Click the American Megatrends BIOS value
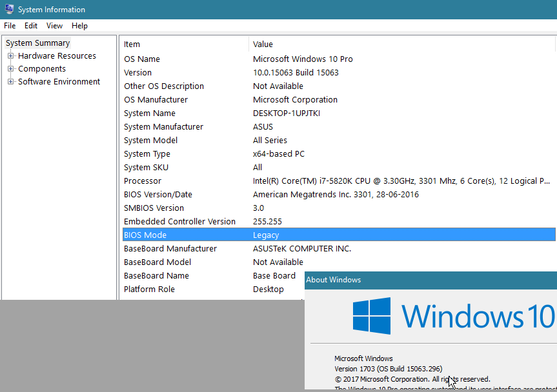Screen dimensions: 557x392 336,195
